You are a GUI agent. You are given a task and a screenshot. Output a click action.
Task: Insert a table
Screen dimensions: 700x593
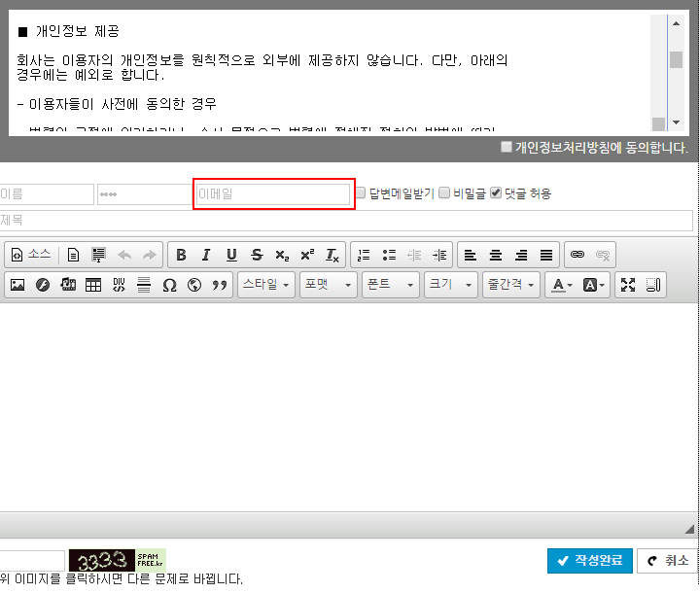point(93,285)
